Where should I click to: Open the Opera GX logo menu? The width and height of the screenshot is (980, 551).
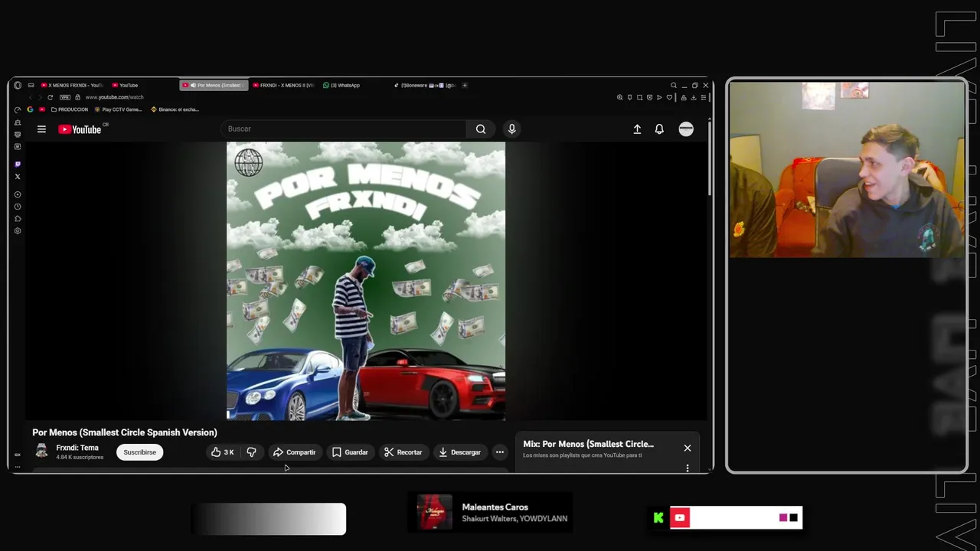18,85
